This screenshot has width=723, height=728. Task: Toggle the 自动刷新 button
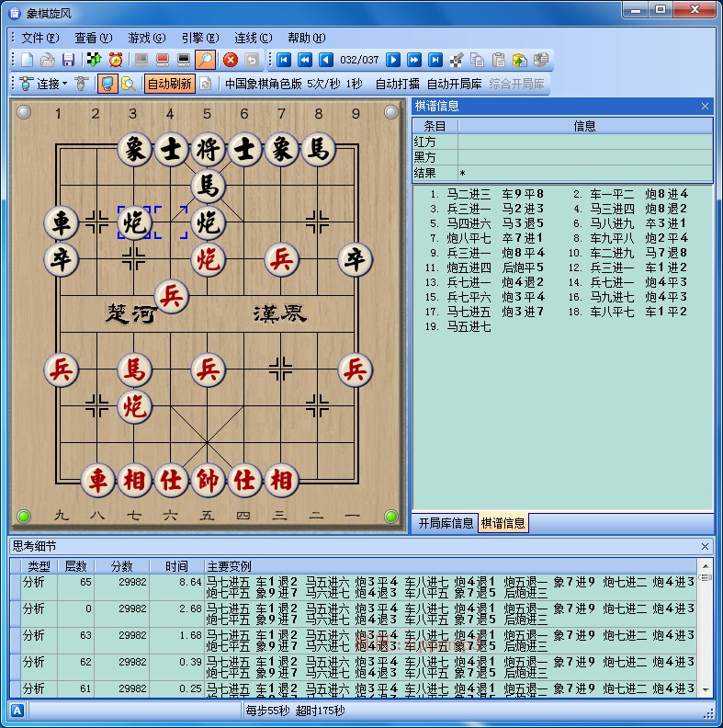coord(169,84)
